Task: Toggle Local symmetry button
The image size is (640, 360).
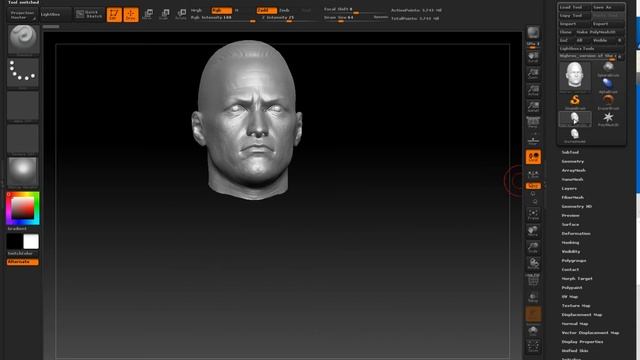Action: pos(533,157)
